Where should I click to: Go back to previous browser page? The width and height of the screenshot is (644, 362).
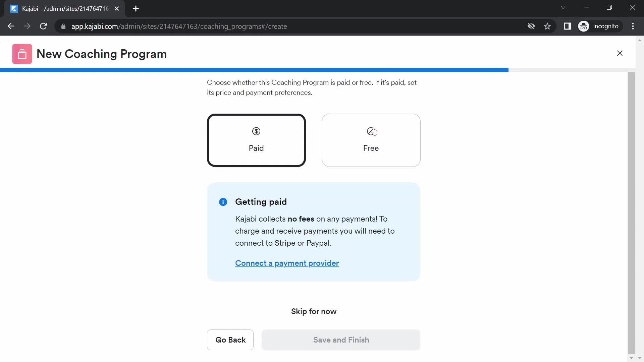pos(11,26)
